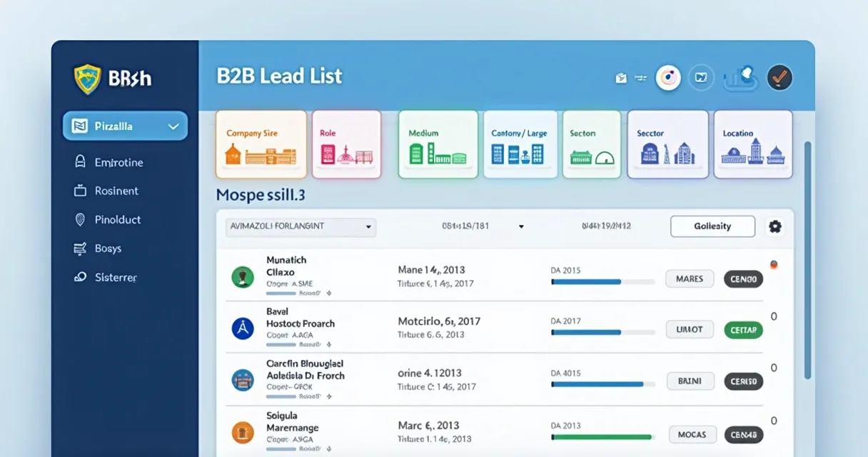Click the green CETTAP button
868x457 pixels.
click(x=743, y=330)
